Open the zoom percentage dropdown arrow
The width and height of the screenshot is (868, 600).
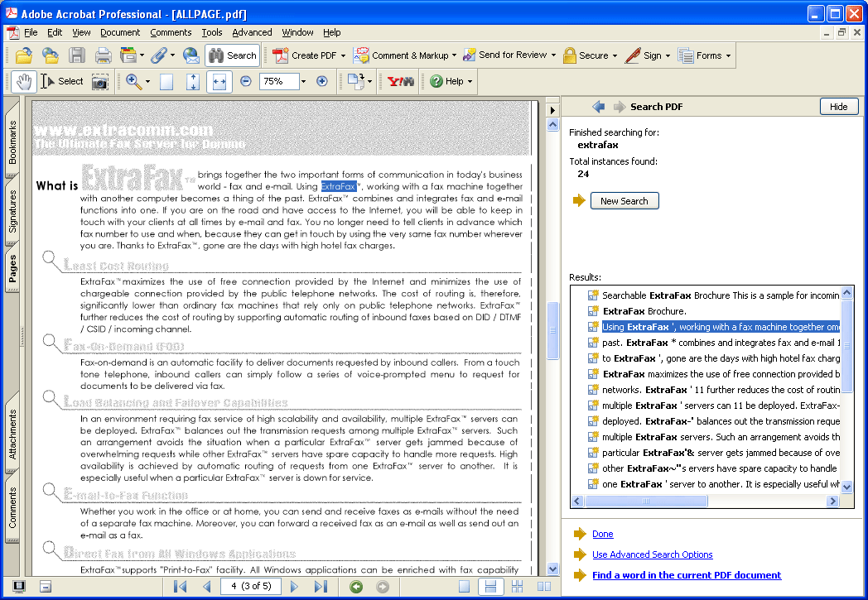click(x=303, y=81)
